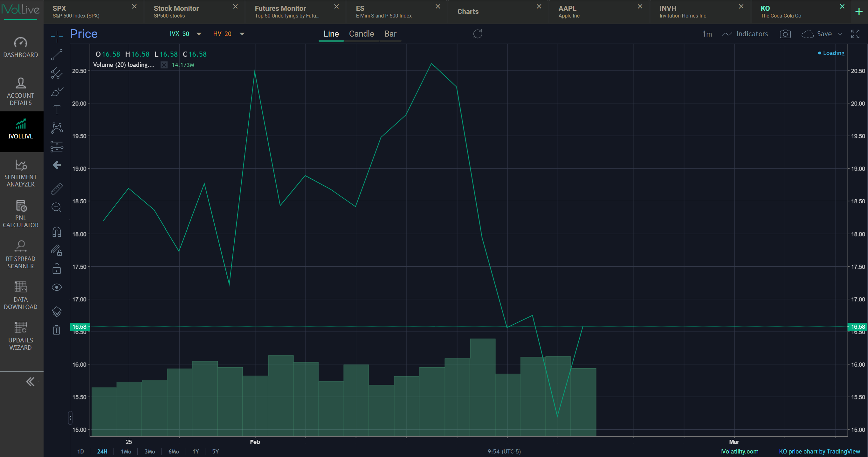This screenshot has height=457, width=868.
Task: Add a new tab with plus icon
Action: click(859, 11)
